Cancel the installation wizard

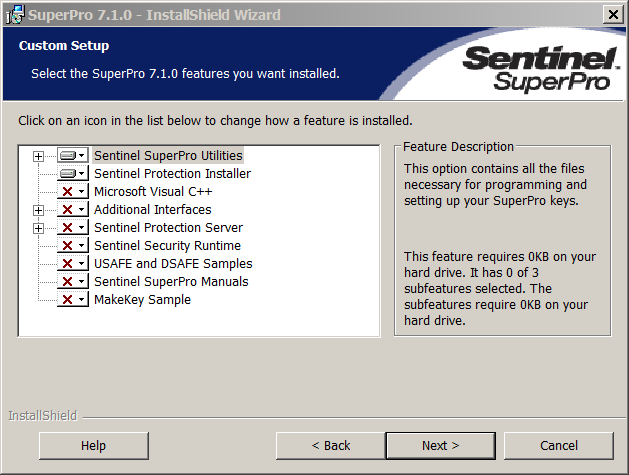coord(559,446)
